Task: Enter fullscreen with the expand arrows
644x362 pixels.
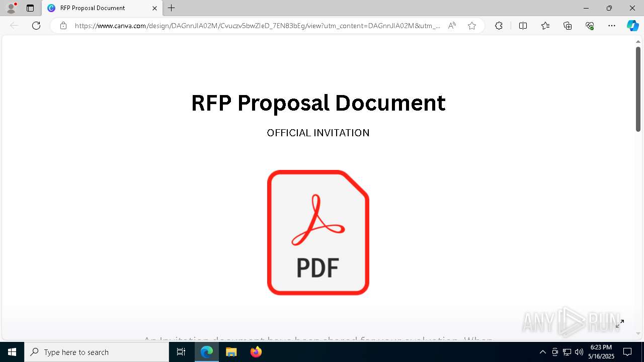Action: coord(619,324)
